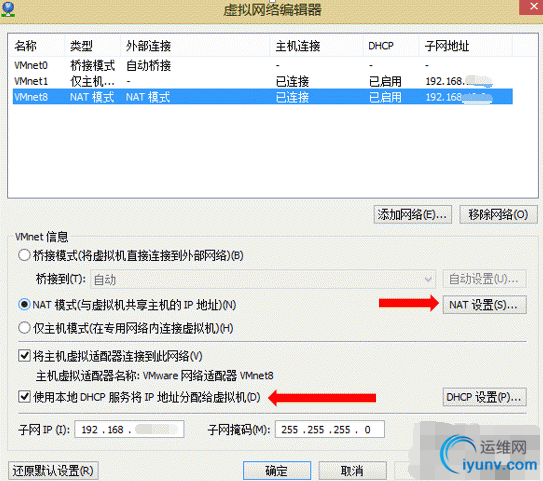Toggle 将主机虚拟适配器连接到此网络 checkbox
This screenshot has height=481, width=543.
click(x=24, y=356)
